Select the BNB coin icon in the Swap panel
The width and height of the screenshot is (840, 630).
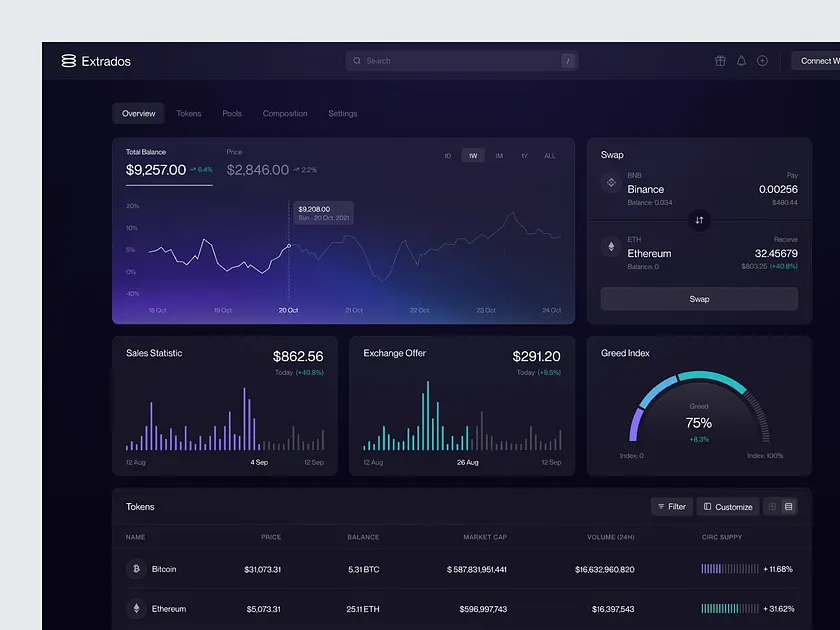(611, 182)
